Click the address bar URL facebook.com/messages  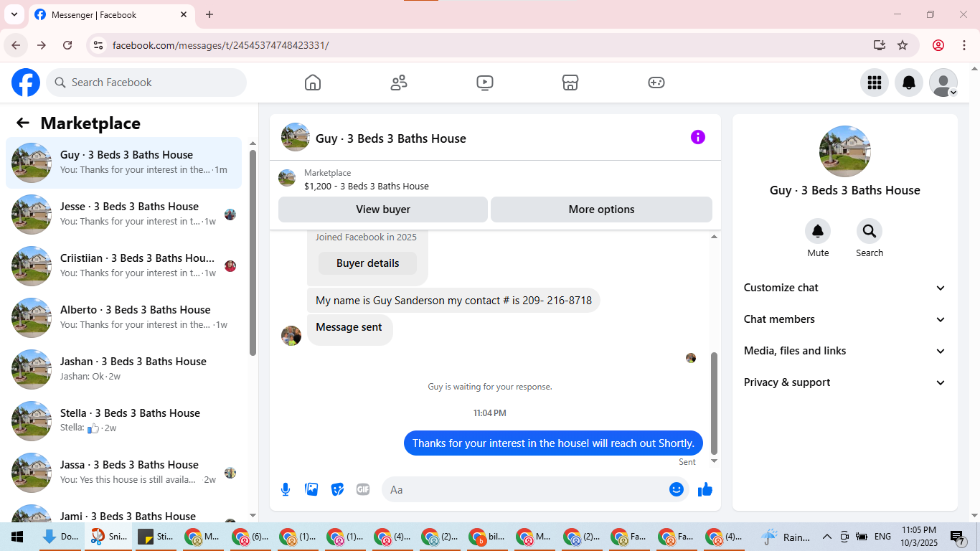[221, 45]
